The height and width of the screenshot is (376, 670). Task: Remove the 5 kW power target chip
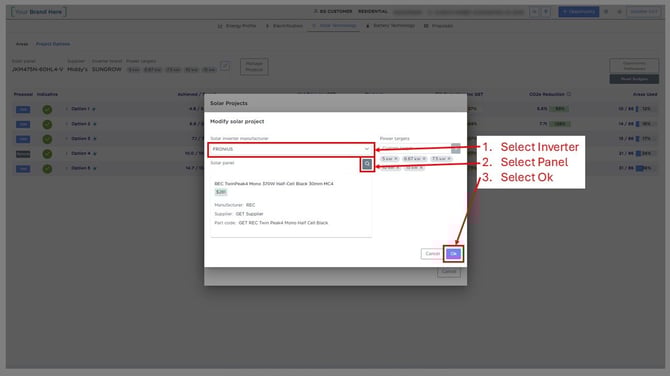(x=396, y=159)
